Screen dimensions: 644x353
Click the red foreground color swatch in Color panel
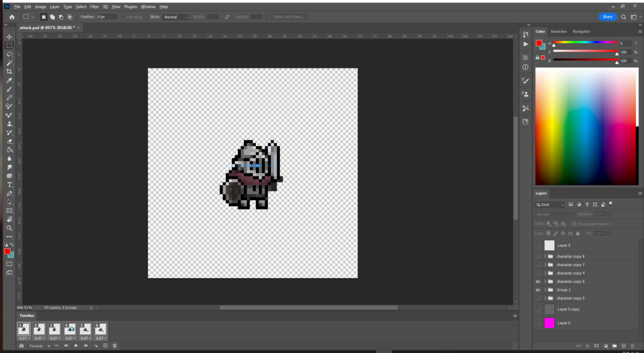538,43
